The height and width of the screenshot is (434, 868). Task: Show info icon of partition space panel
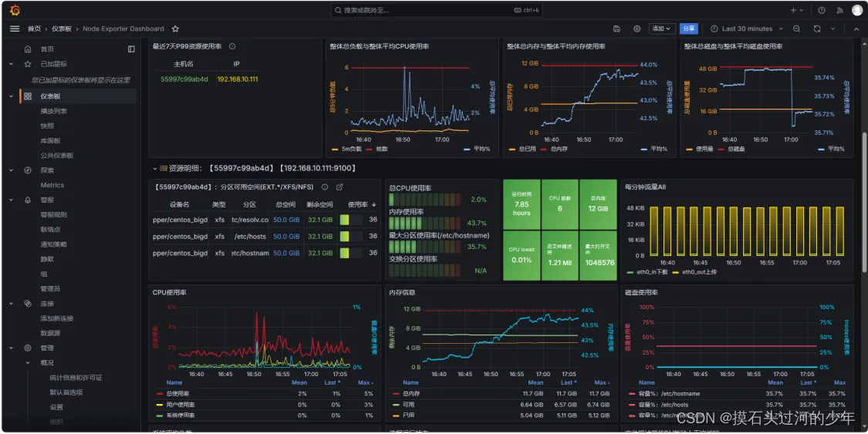(325, 187)
